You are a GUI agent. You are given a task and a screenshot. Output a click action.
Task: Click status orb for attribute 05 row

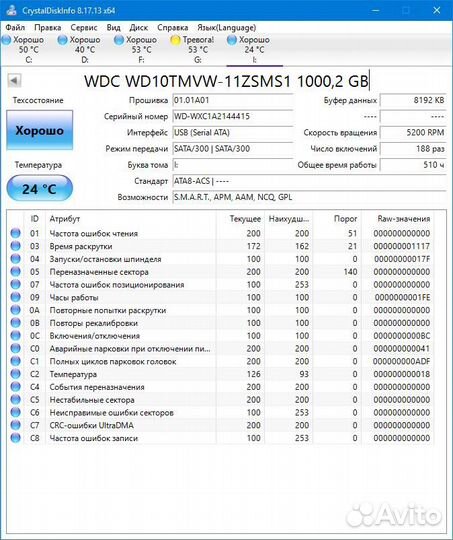pos(16,271)
